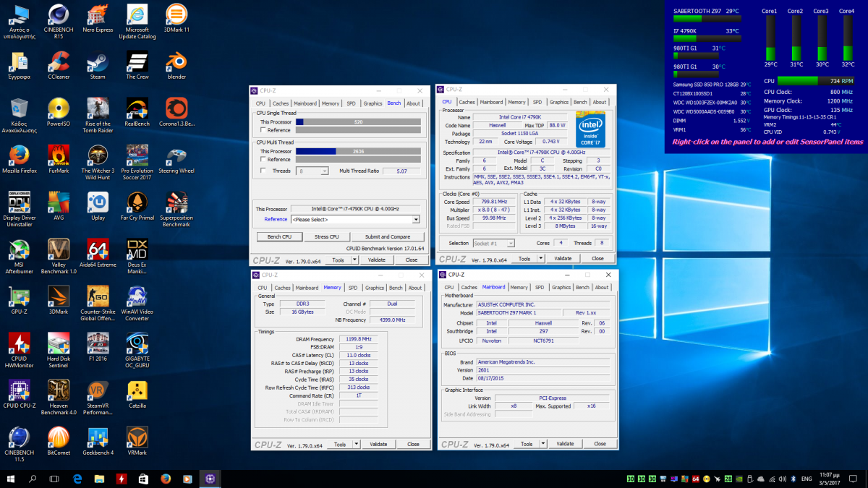Expand the Reference <Please Select> dropdown

355,220
